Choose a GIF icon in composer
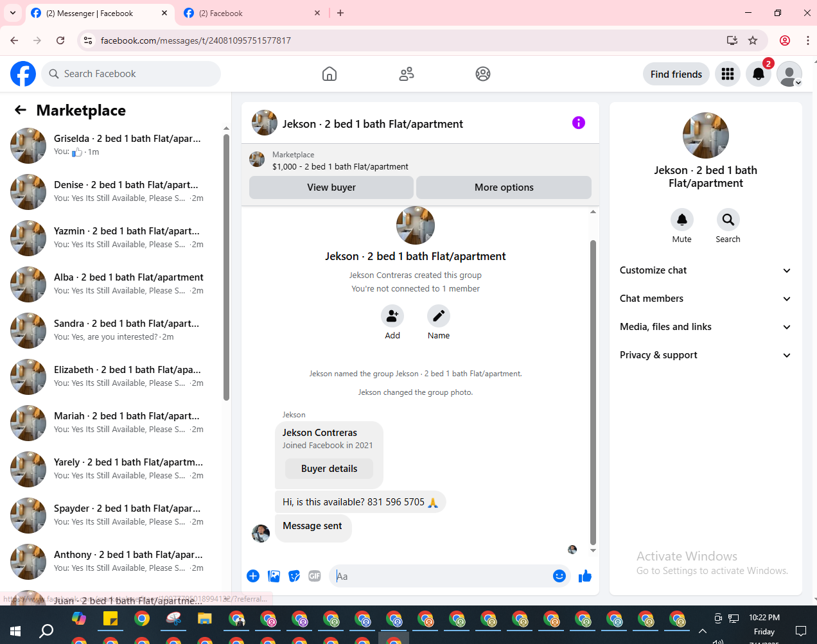The image size is (817, 644). [x=315, y=576]
